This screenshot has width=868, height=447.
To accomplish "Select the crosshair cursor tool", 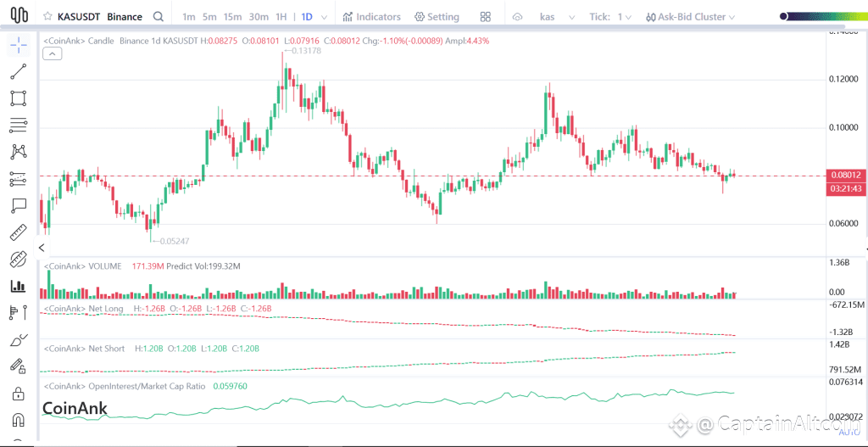I will (x=19, y=46).
